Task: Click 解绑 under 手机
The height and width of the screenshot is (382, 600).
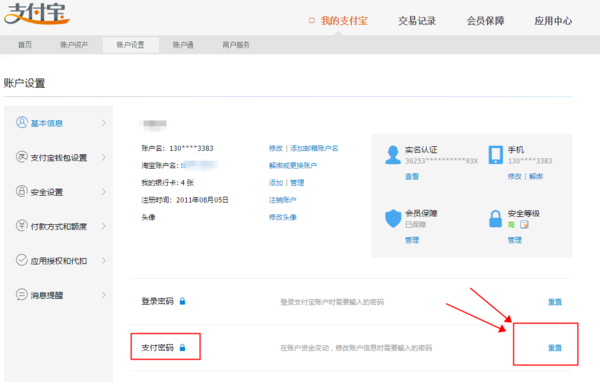Action: click(536, 176)
